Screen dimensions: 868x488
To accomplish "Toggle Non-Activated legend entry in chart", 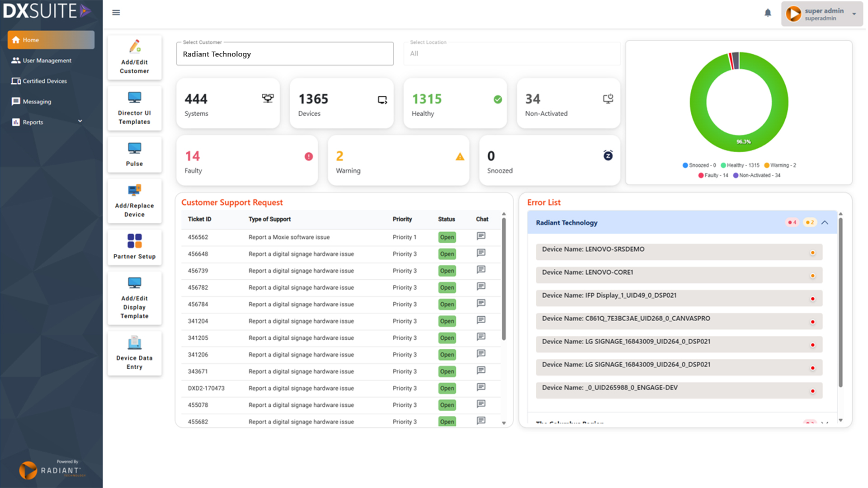I will (756, 175).
